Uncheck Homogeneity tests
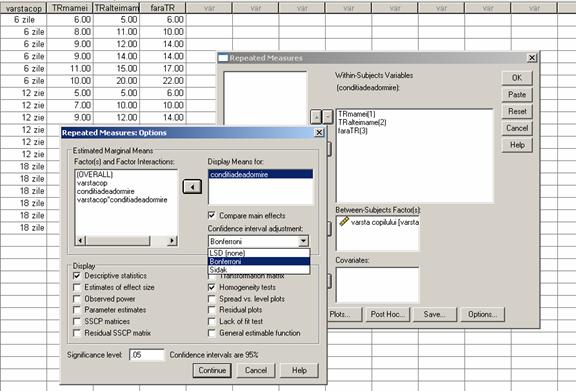The width and height of the screenshot is (576, 391). coord(212,287)
